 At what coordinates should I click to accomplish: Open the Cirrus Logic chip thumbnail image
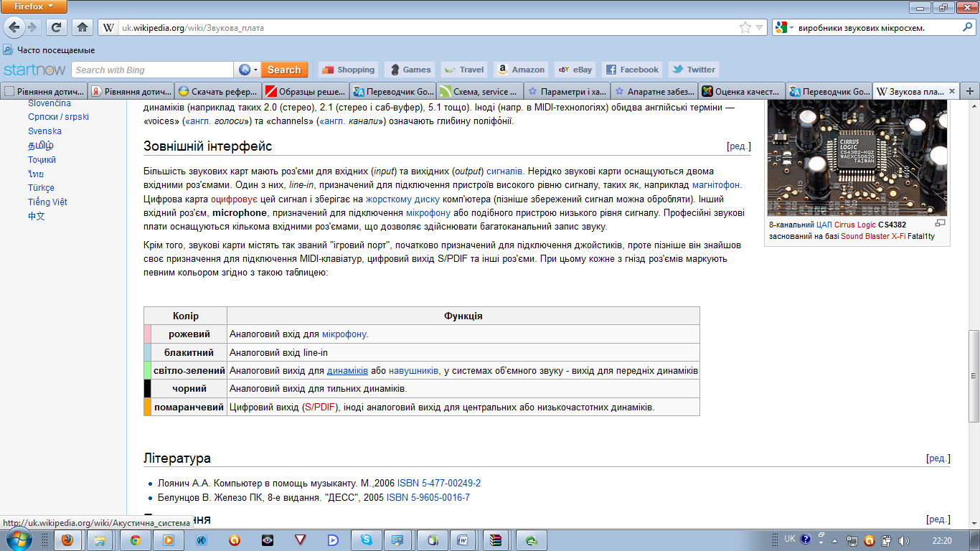tap(857, 157)
